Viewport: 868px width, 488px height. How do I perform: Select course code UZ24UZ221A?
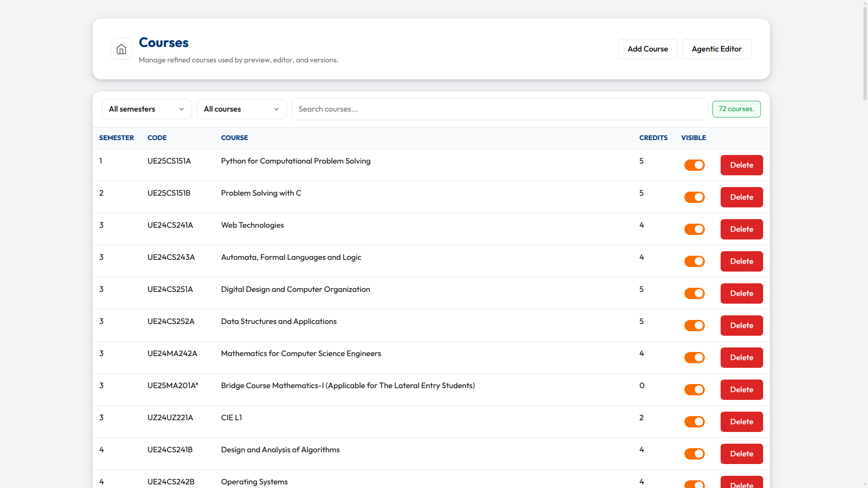click(170, 418)
